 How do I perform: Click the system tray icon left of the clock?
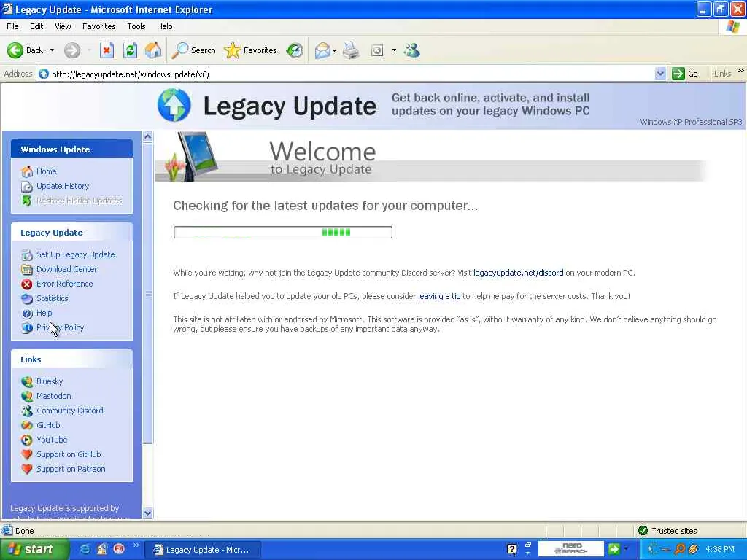tap(693, 549)
